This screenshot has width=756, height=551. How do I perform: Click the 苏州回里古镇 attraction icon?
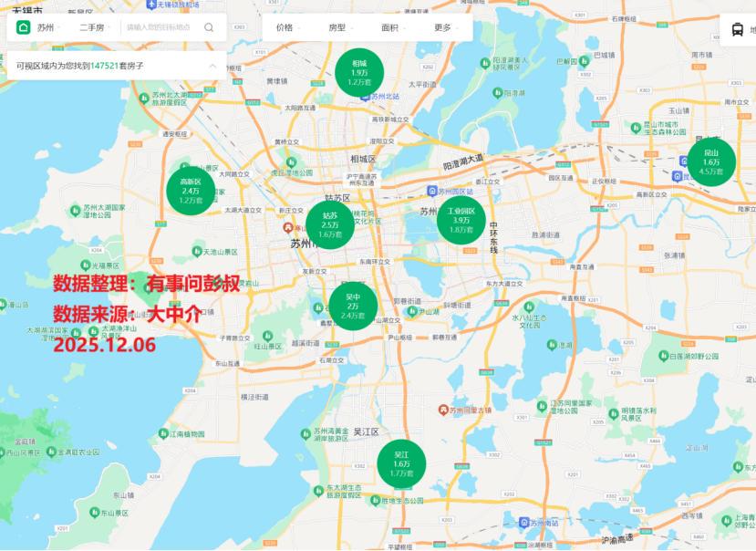coord(443,411)
